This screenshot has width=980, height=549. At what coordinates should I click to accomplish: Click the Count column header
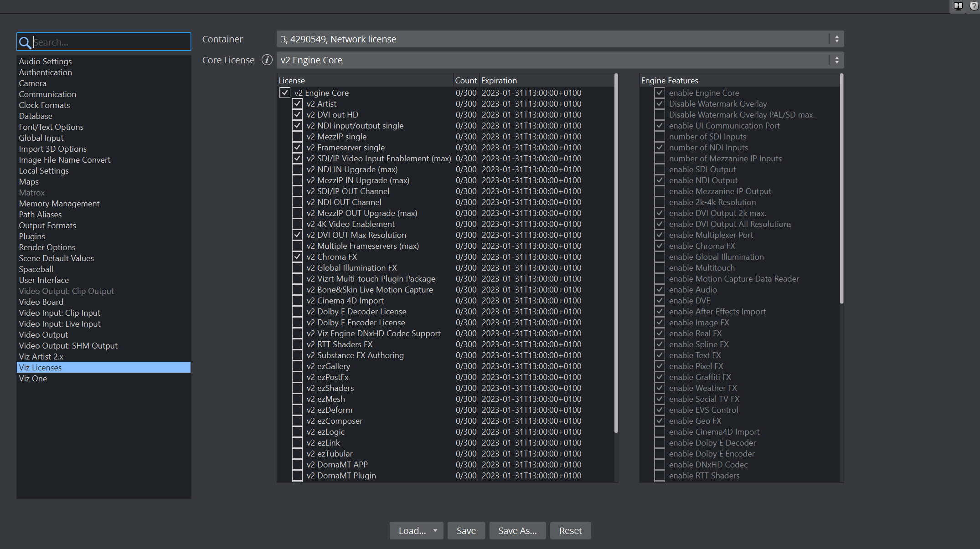(466, 81)
